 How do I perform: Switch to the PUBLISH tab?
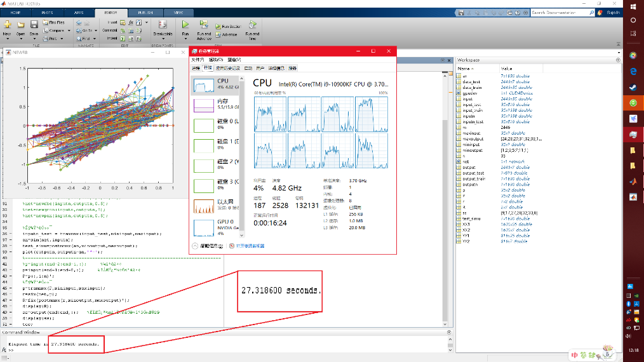point(145,12)
